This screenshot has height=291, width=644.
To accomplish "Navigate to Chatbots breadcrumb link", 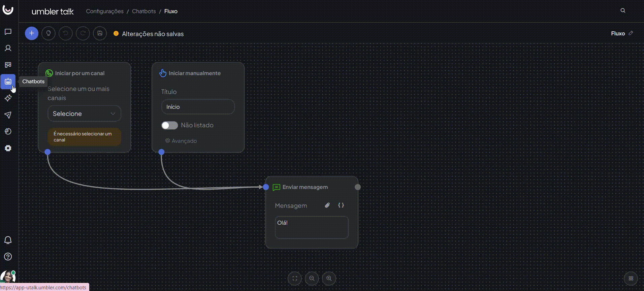I will point(144,11).
